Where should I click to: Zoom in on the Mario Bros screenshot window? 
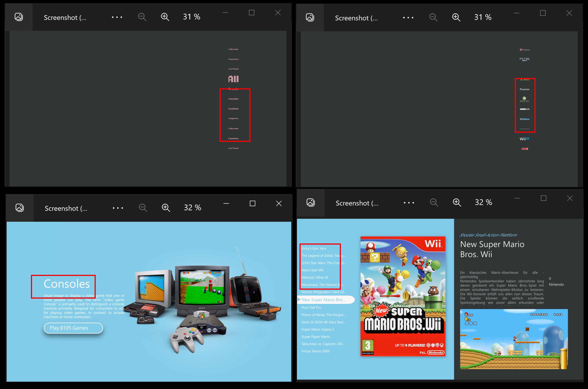click(x=457, y=203)
